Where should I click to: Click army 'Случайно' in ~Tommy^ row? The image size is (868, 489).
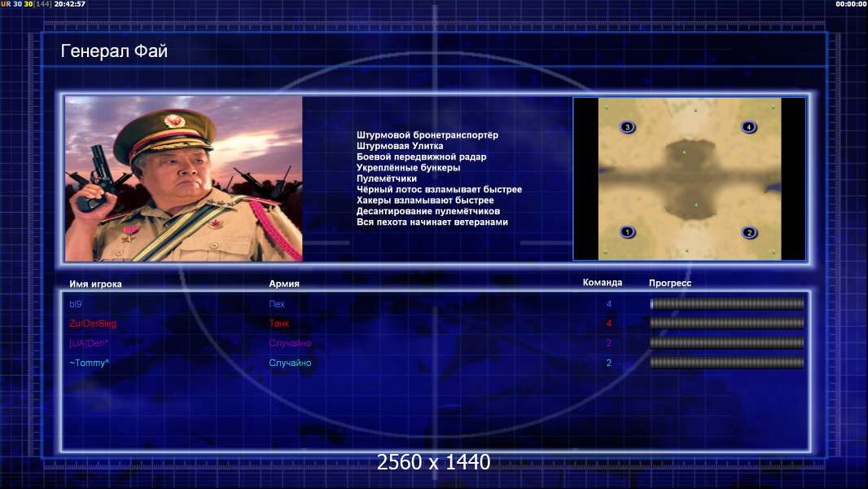click(290, 363)
